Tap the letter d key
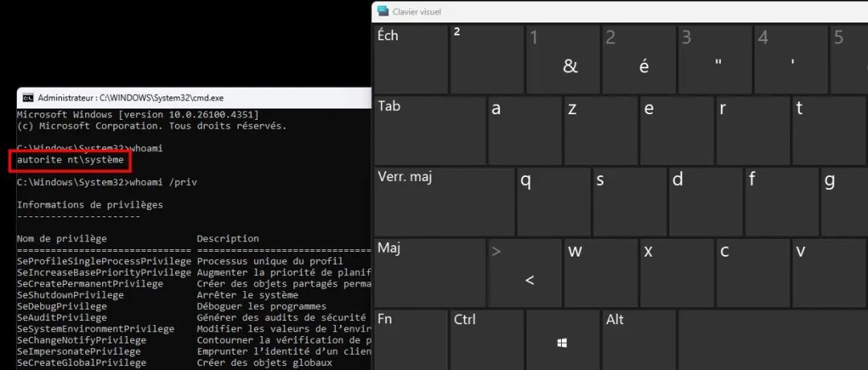The width and height of the screenshot is (868, 370). (x=706, y=202)
